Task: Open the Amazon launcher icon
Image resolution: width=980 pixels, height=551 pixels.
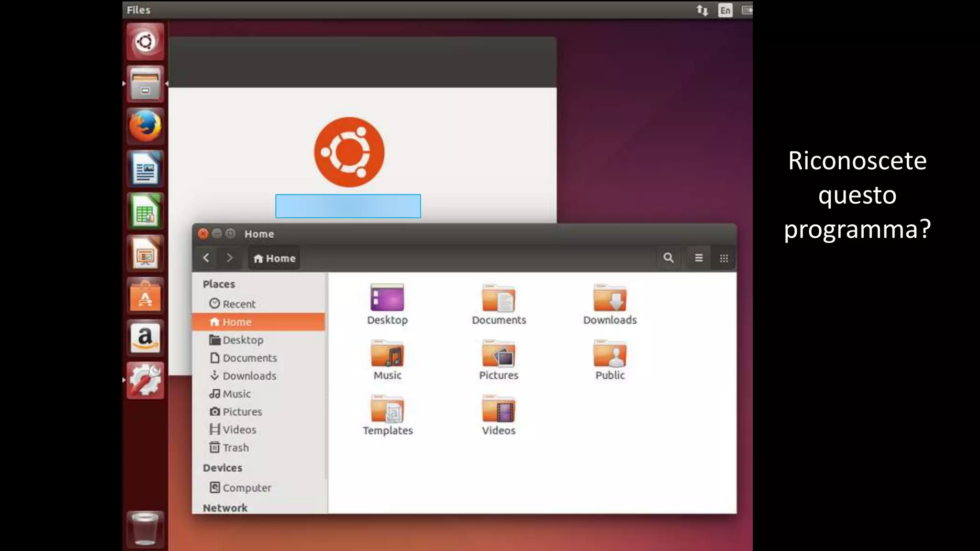Action: [x=145, y=338]
